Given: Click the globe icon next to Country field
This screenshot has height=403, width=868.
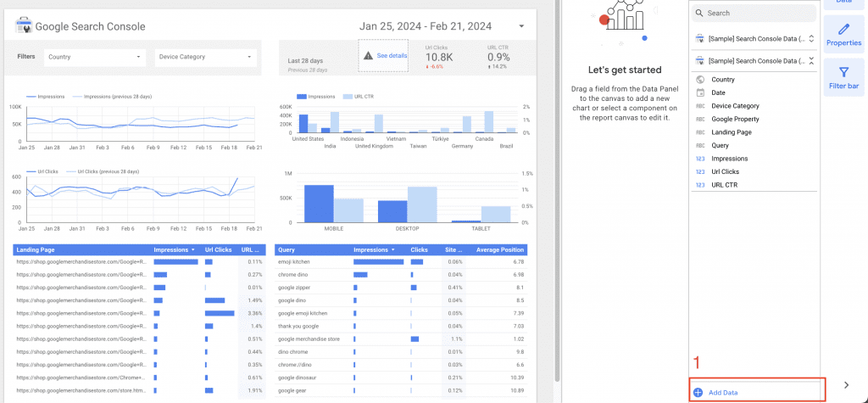Looking at the screenshot, I should coord(700,80).
